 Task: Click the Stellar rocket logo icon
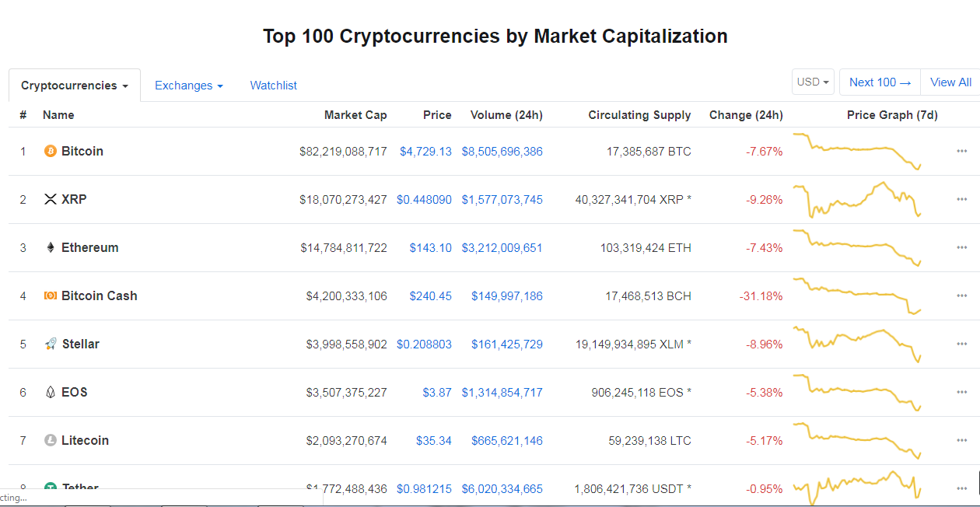[x=51, y=344]
